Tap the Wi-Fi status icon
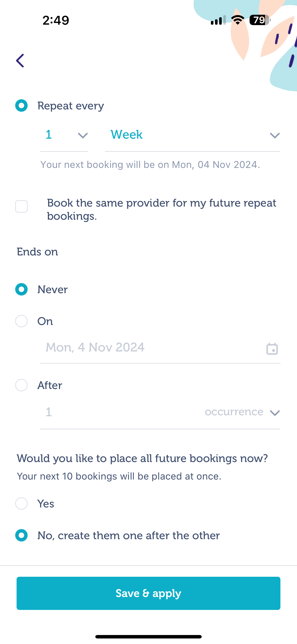The height and width of the screenshot is (644, 297). click(x=238, y=20)
